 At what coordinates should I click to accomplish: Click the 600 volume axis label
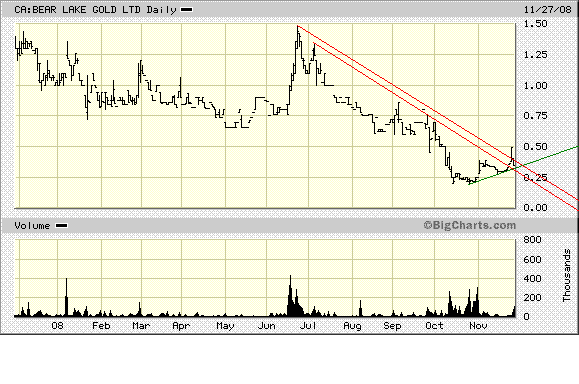point(532,260)
